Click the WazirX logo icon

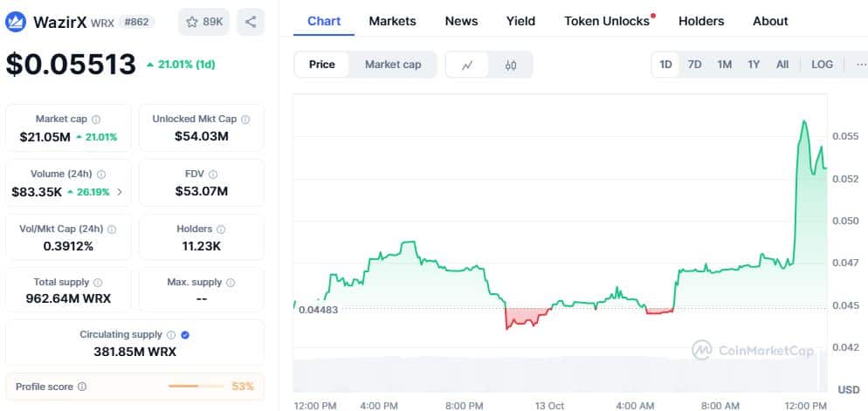pyautogui.click(x=17, y=22)
